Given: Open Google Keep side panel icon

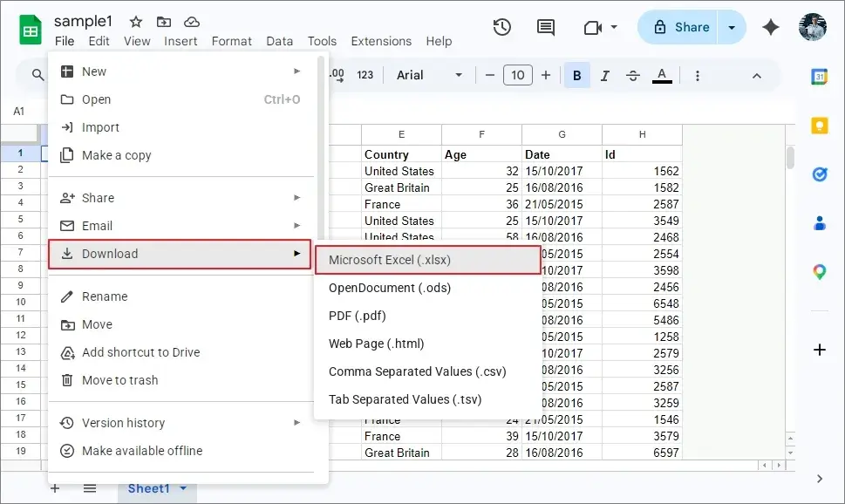Looking at the screenshot, I should (x=820, y=126).
